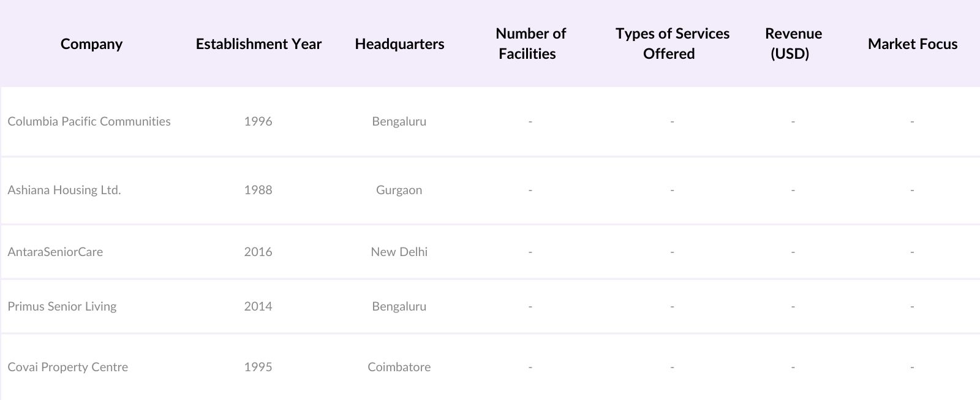Viewport: 980px width, 400px height.
Task: Select the Coimbatore headquarters cell
Action: [x=399, y=367]
